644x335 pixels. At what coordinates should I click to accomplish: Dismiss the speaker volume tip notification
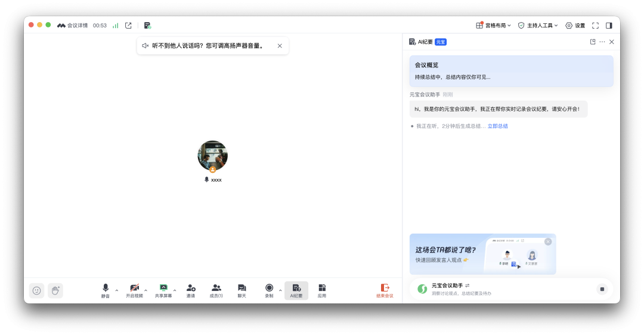(x=280, y=46)
